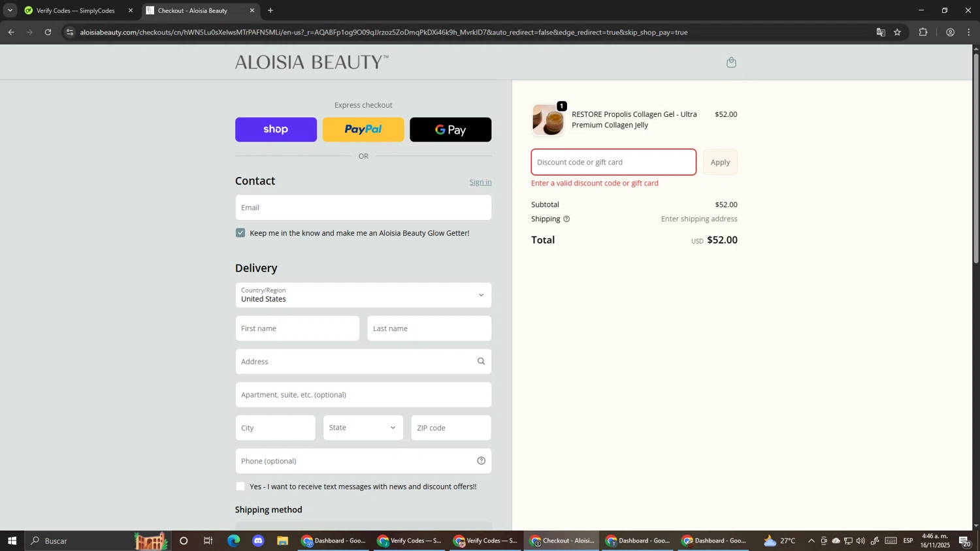Screen dimensions: 980x551
Task: Pay with Google Pay express button
Action: tap(450, 129)
